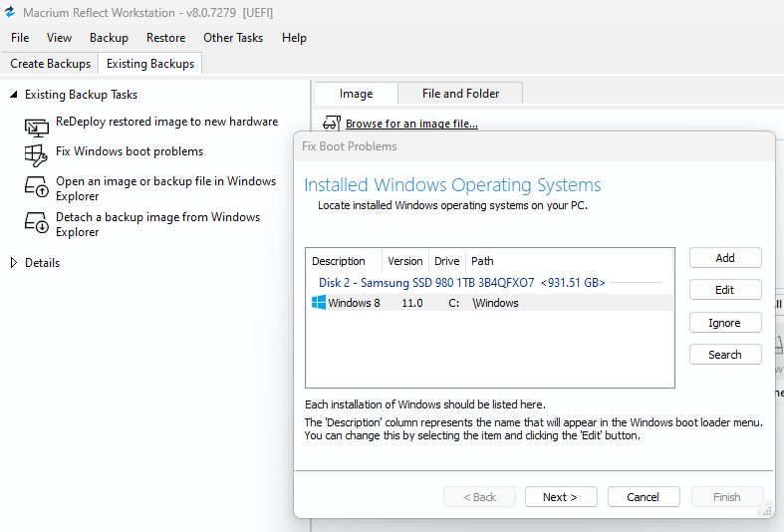
Task: Click the browse image glasses icon
Action: pos(332,123)
